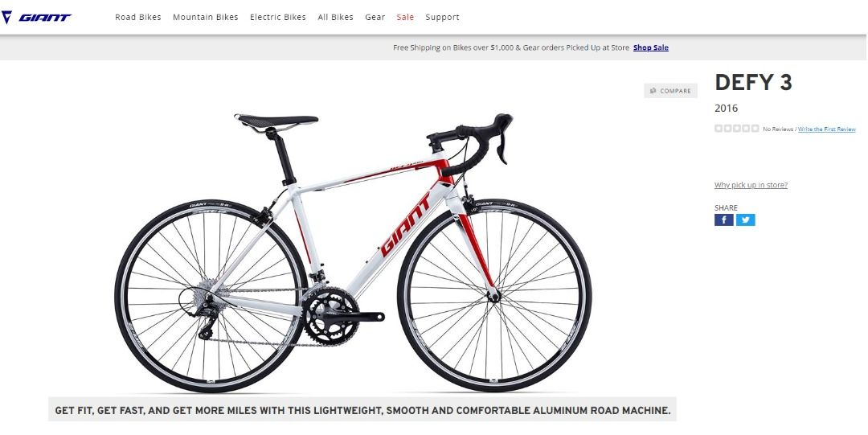Viewport: 868px width, 435px height.
Task: Open the Mountain Bikes menu
Action: 206,17
